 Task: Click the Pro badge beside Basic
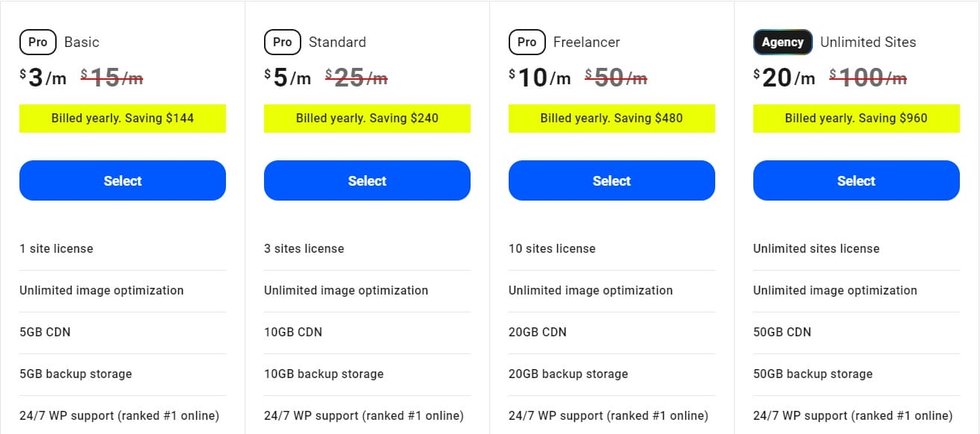coord(38,43)
